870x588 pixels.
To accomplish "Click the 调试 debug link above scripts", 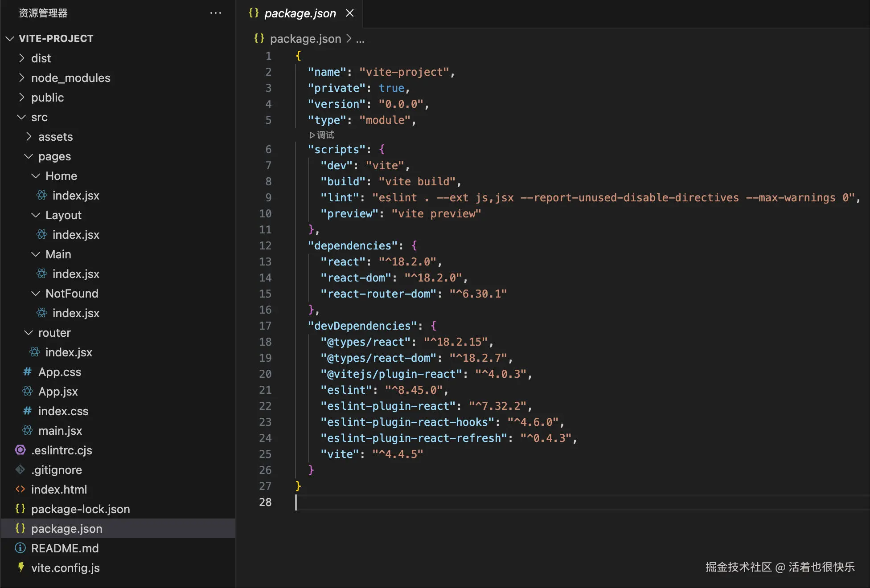I will 322,135.
